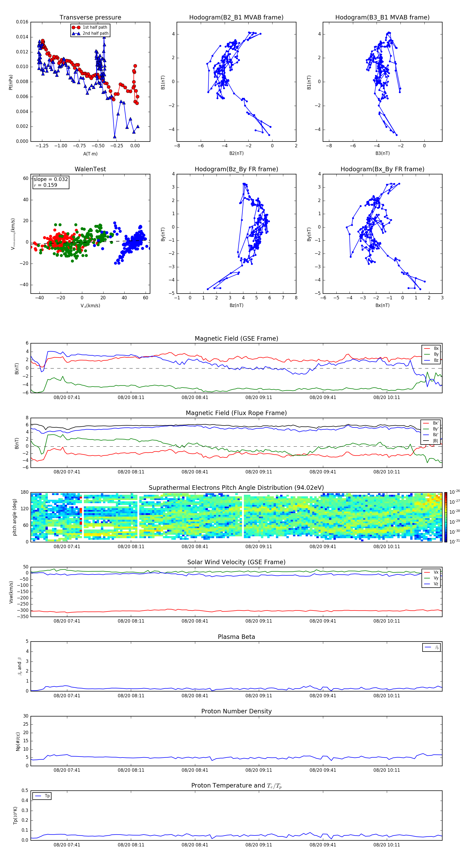Viewport: 473px width, 868px height.
Task: Click the "Hodogram(B3_B1 MVAB frame)" title
Action: [382, 18]
